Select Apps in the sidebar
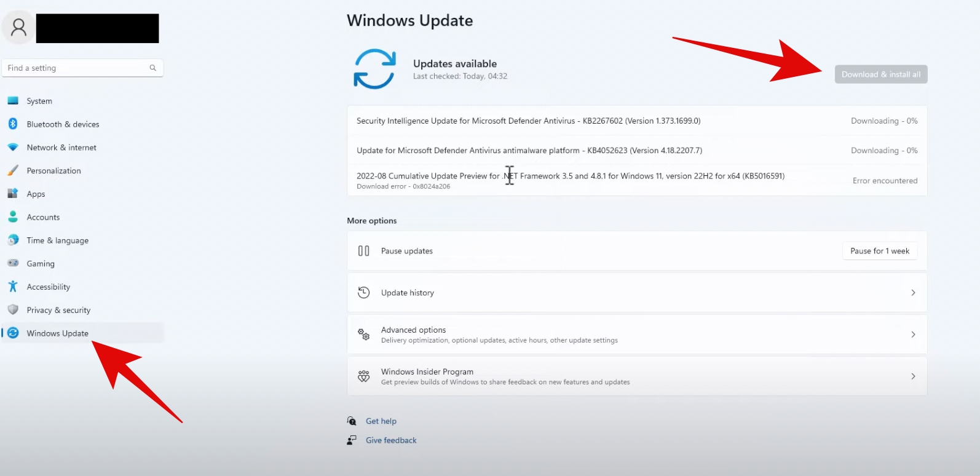 point(82,194)
